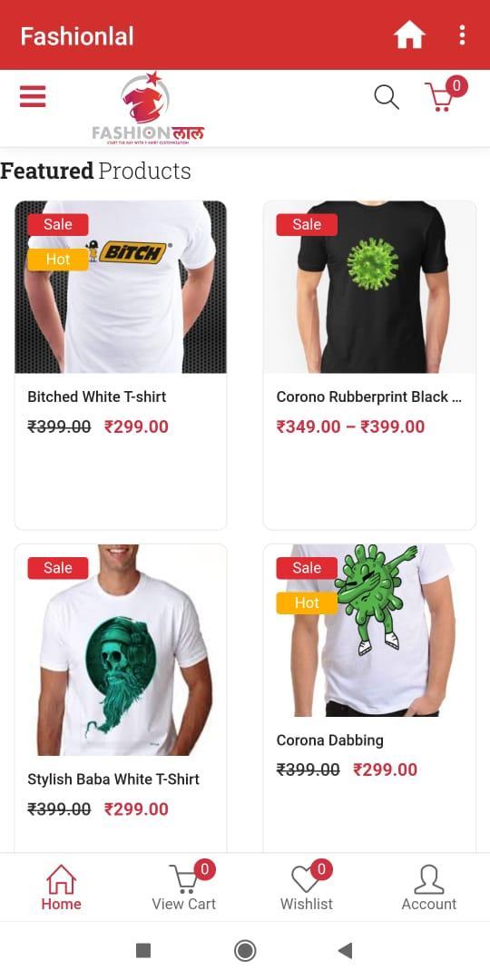Open the three-dot overflow menu

coord(462,35)
